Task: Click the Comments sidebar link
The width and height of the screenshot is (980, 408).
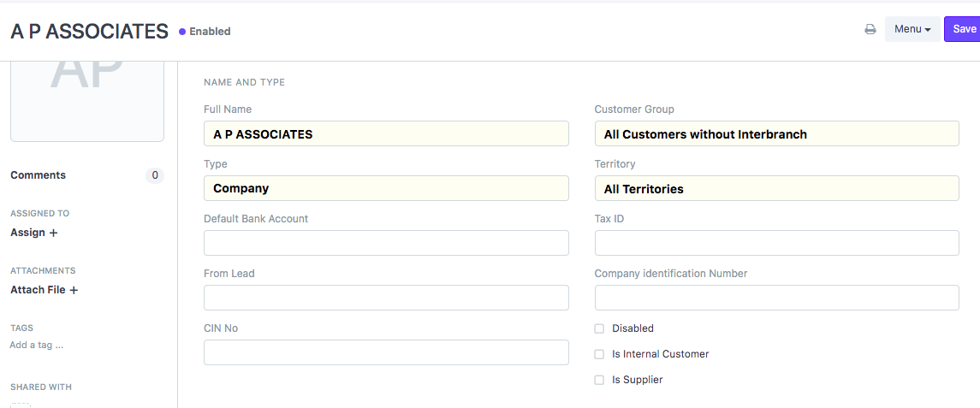Action: click(x=39, y=175)
